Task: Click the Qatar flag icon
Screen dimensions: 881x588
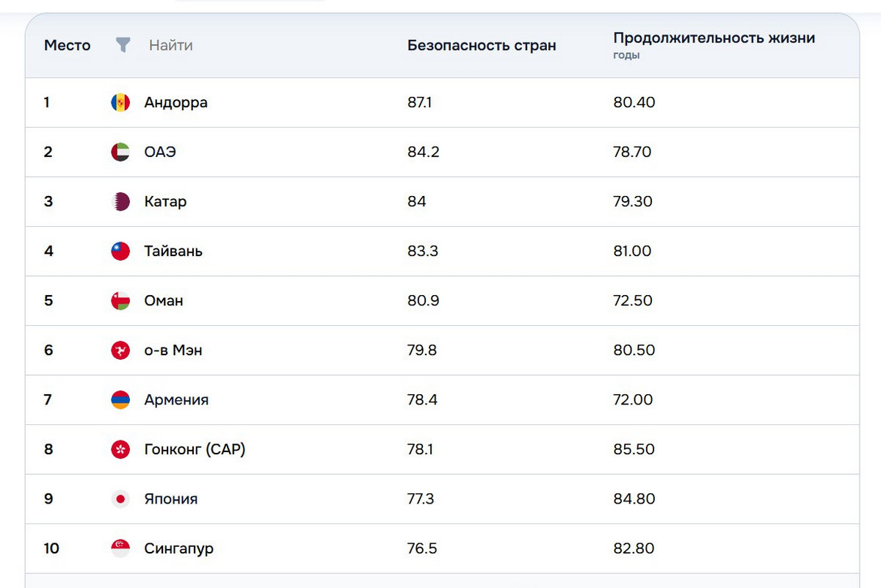Action: pos(120,202)
